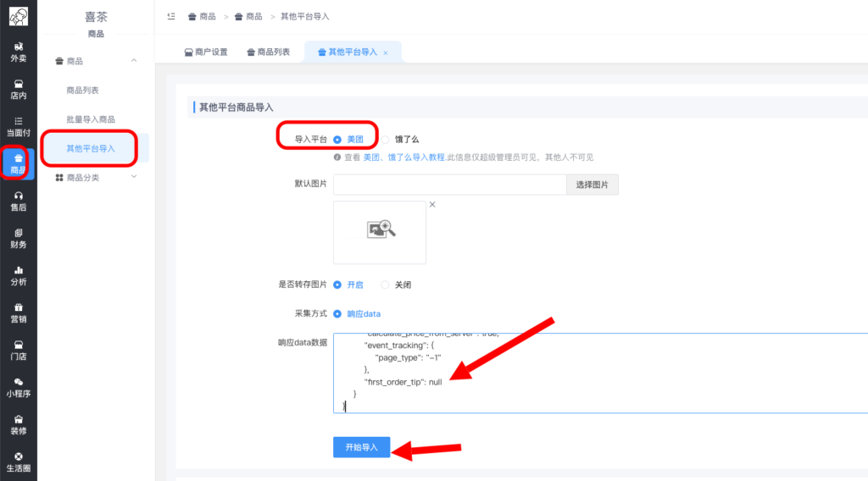The width and height of the screenshot is (868, 481).
Task: Open the 外卖 takeout sidebar icon
Action: point(18,51)
